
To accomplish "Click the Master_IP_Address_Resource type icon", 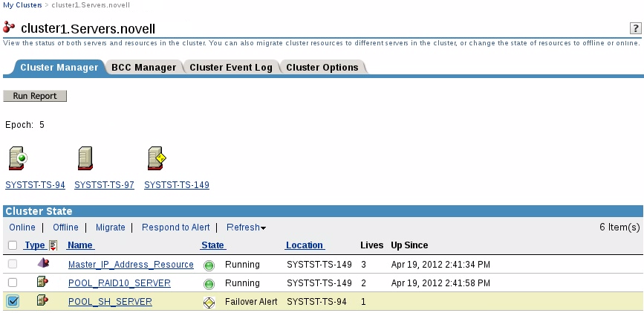I will (43, 263).
